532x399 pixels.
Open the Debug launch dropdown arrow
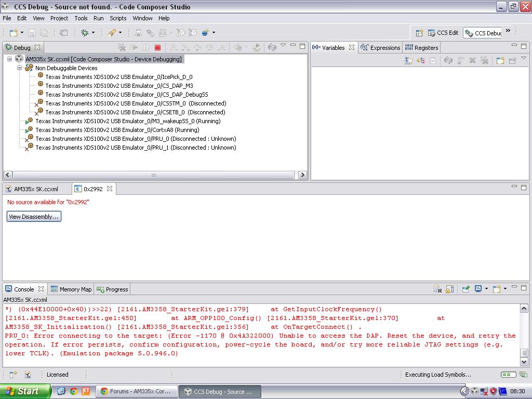[x=93, y=33]
